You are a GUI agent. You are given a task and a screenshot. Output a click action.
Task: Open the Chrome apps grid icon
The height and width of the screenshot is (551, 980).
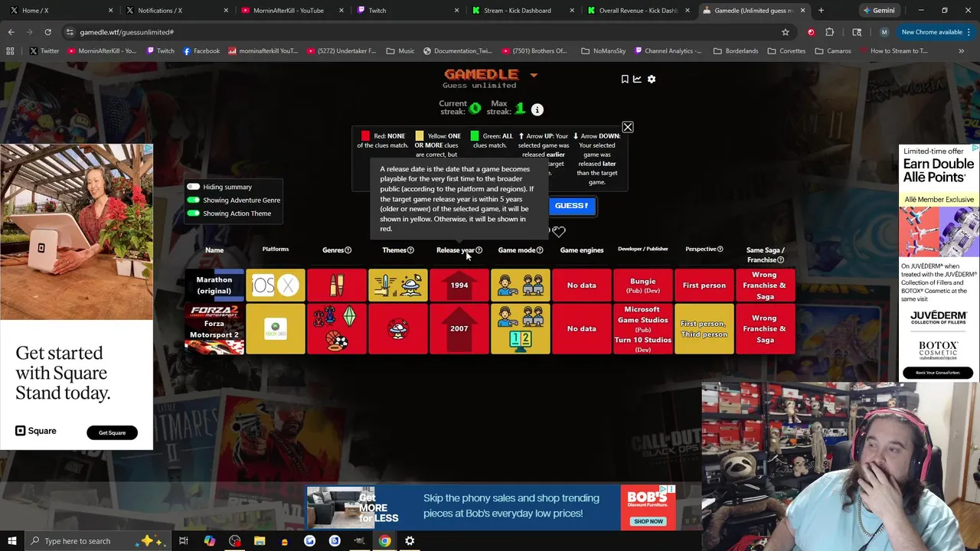10,51
